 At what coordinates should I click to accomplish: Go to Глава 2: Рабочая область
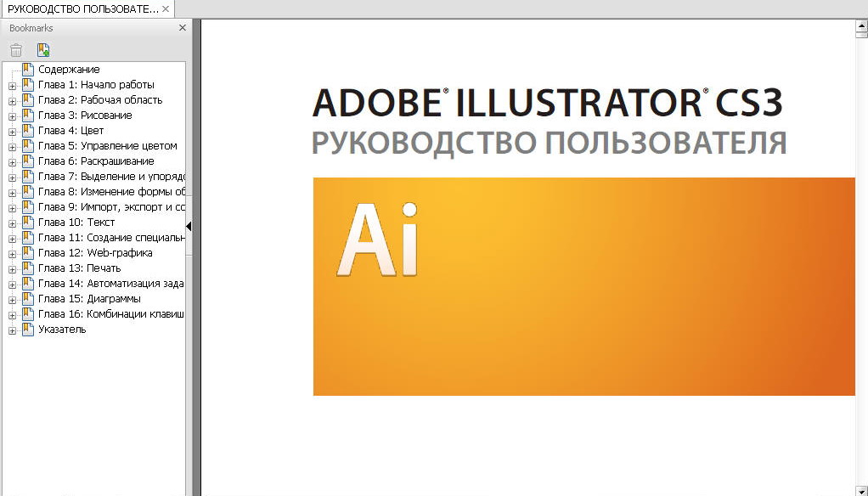coord(100,99)
